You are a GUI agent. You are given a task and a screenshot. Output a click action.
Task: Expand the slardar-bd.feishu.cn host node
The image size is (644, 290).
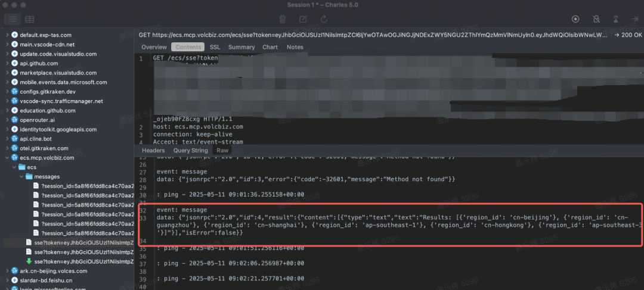(x=7, y=280)
